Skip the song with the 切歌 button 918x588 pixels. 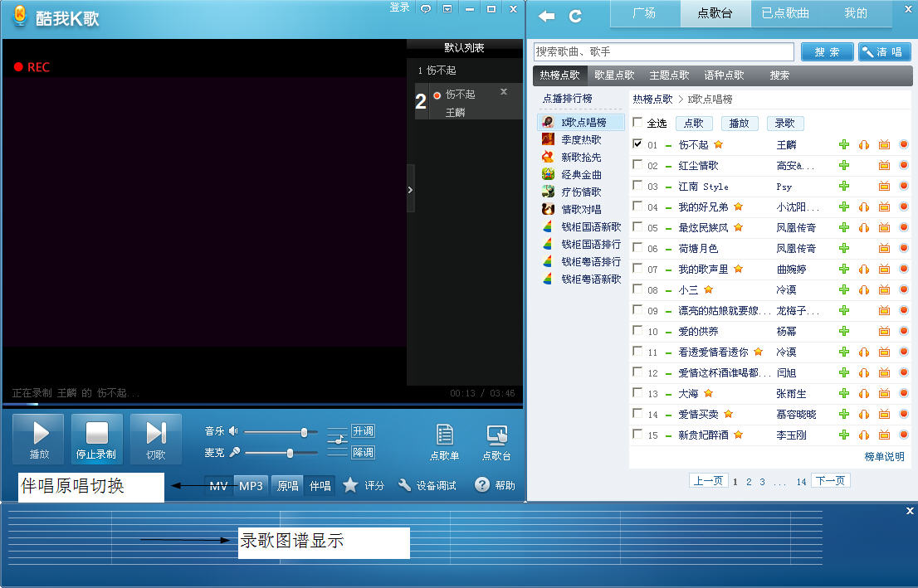pyautogui.click(x=155, y=438)
